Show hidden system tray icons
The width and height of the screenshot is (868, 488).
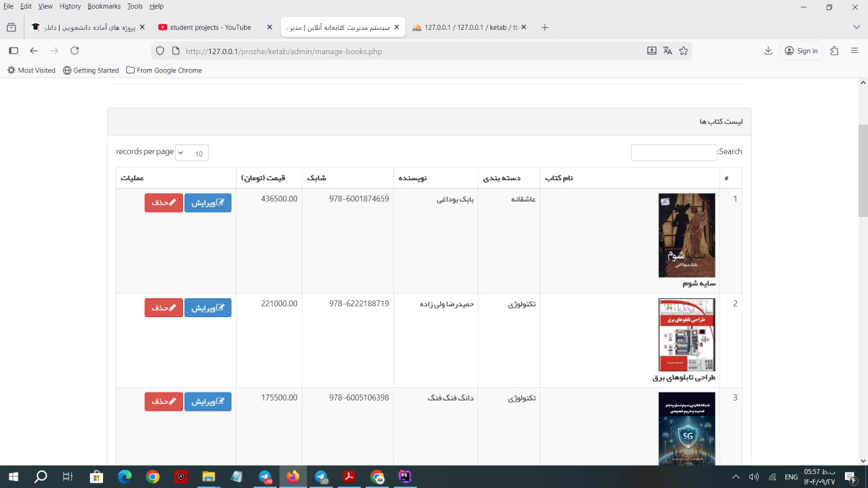click(x=736, y=477)
